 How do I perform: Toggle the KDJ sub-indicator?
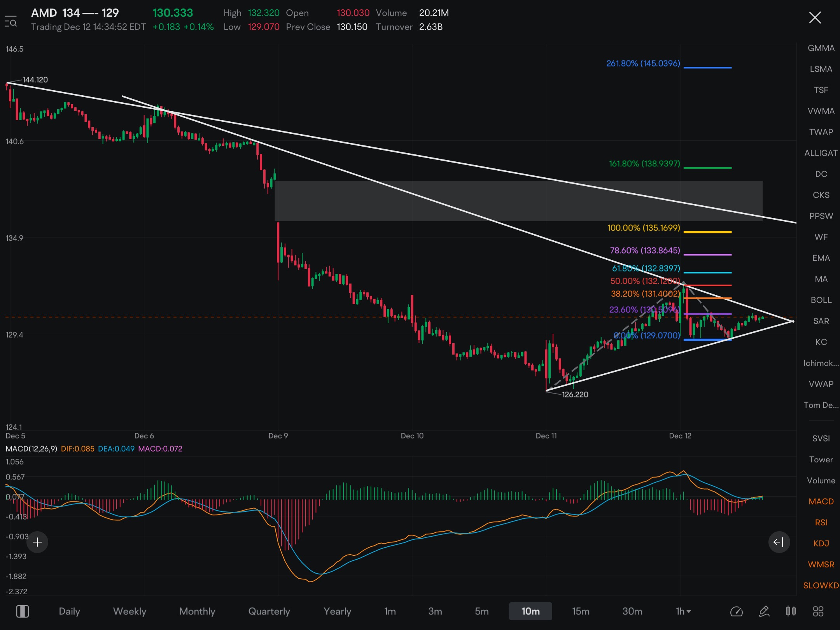[x=821, y=544]
